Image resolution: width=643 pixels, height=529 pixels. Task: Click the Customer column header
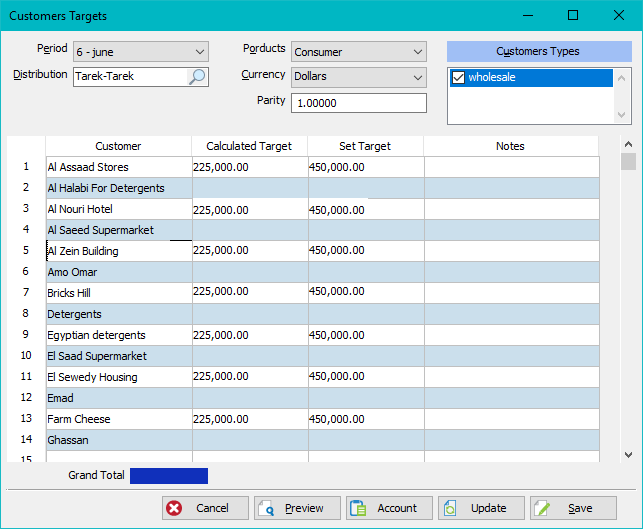click(x=118, y=146)
